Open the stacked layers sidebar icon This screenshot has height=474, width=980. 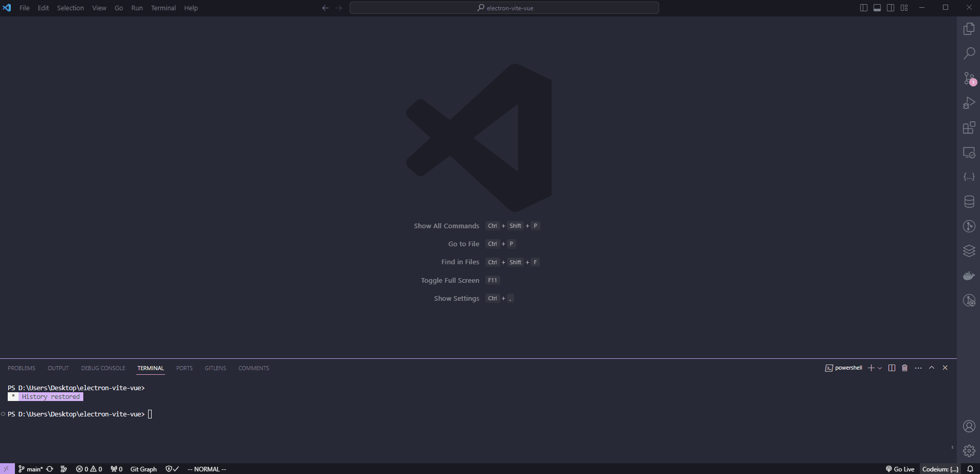click(969, 251)
